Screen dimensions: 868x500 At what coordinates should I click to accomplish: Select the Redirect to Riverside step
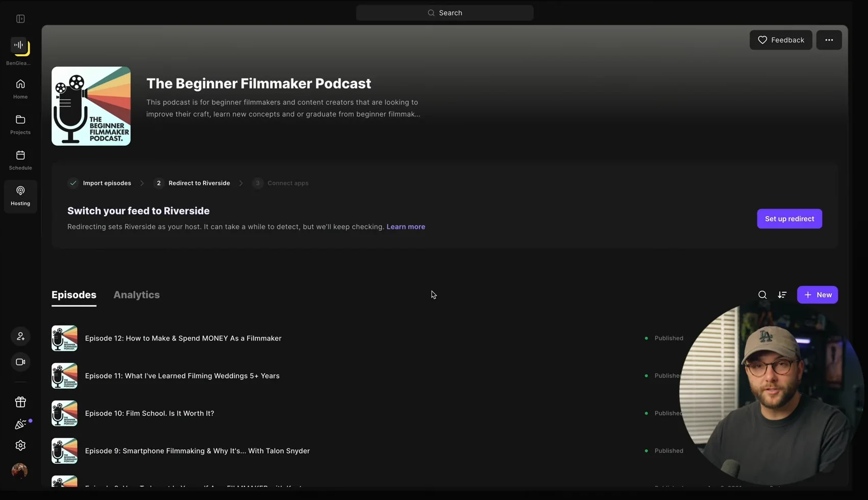click(192, 183)
